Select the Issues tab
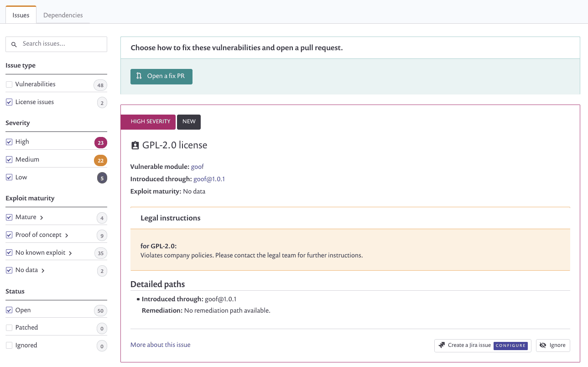The height and width of the screenshot is (367, 588). [x=21, y=15]
